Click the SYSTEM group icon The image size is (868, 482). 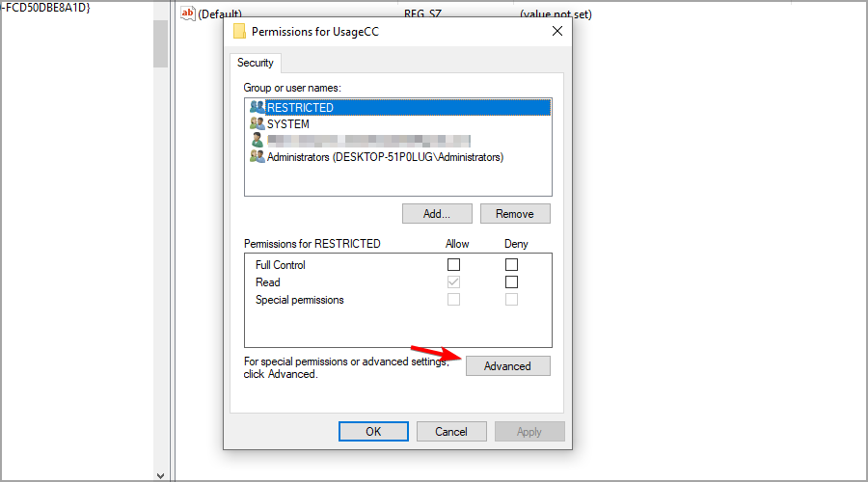[x=257, y=123]
